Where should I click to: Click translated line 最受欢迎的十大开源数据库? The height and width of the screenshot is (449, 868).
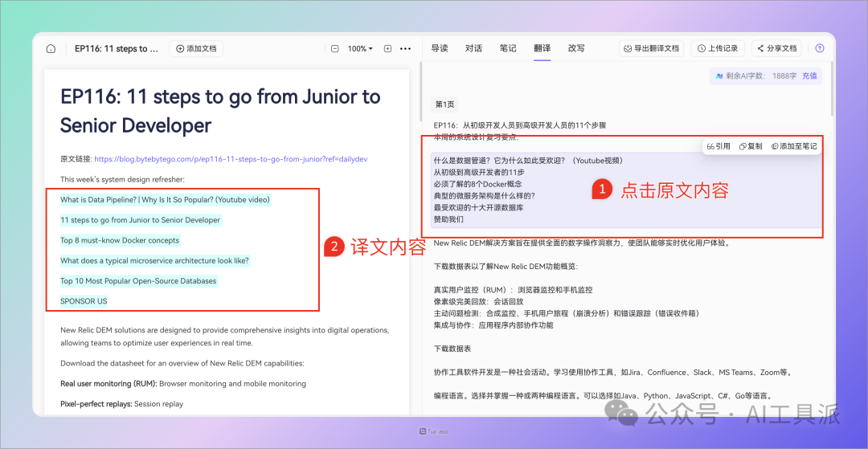479,207
